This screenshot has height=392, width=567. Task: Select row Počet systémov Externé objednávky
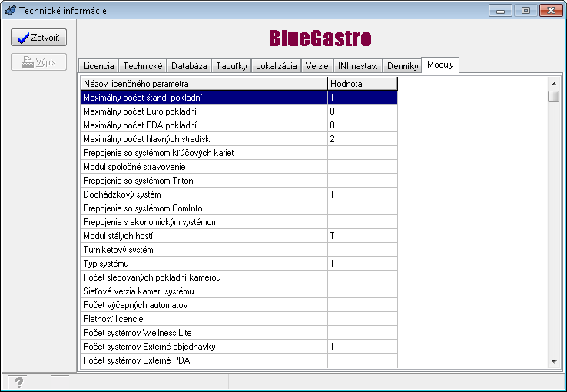point(240,347)
